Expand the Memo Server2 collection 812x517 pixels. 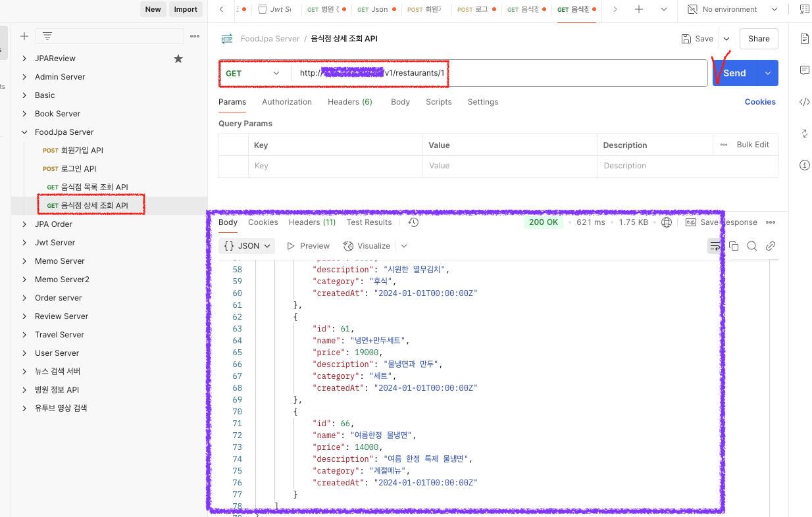tap(24, 280)
